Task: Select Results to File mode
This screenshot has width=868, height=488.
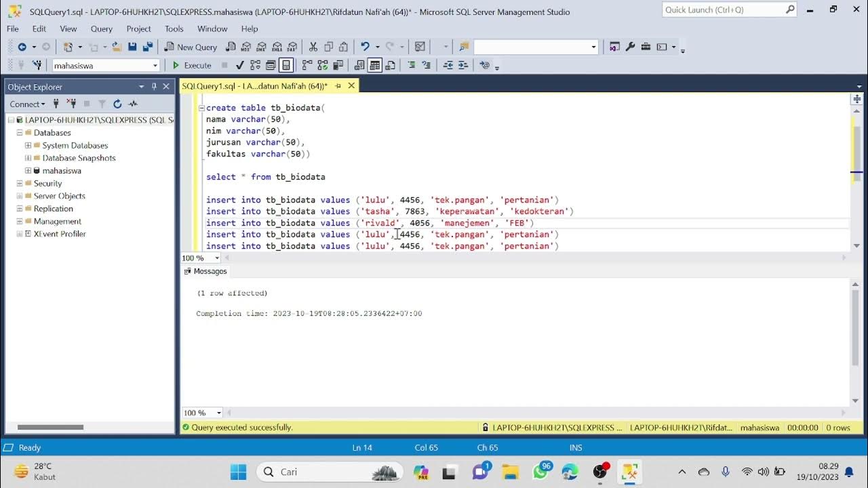Action: coord(391,65)
